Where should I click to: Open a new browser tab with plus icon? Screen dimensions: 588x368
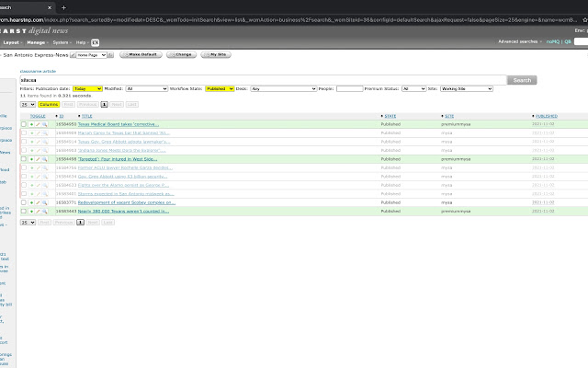[x=63, y=7]
